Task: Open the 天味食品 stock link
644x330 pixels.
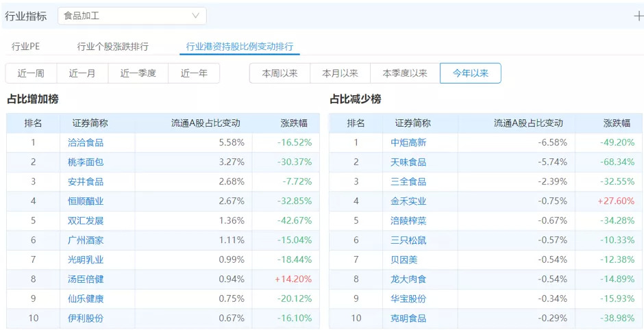Action: (x=408, y=162)
